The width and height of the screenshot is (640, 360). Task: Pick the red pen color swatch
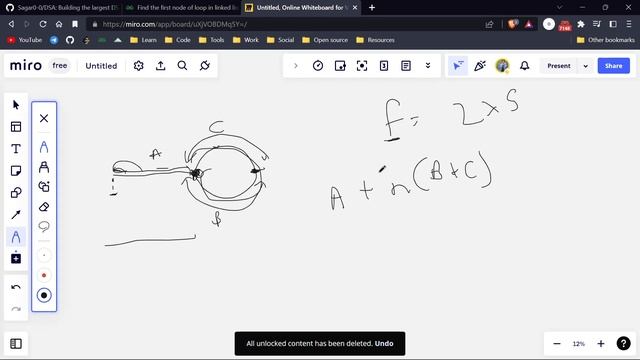[44, 276]
